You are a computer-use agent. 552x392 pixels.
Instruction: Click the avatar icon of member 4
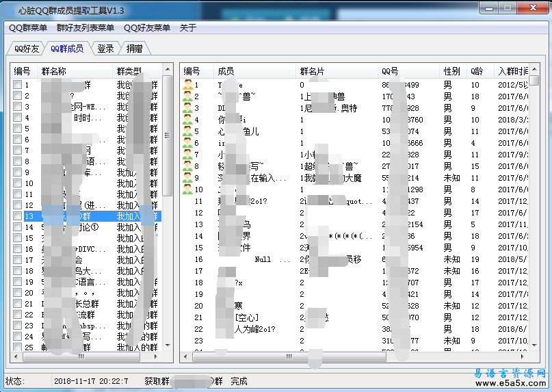point(187,120)
